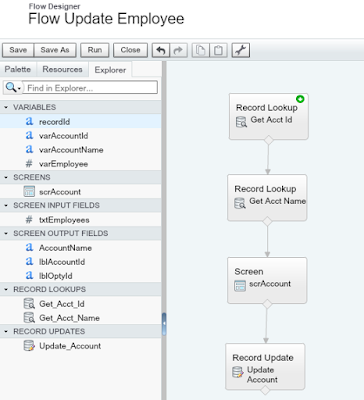
Task: Click the scrAccount screen icon in Explorer
Action: click(x=29, y=191)
